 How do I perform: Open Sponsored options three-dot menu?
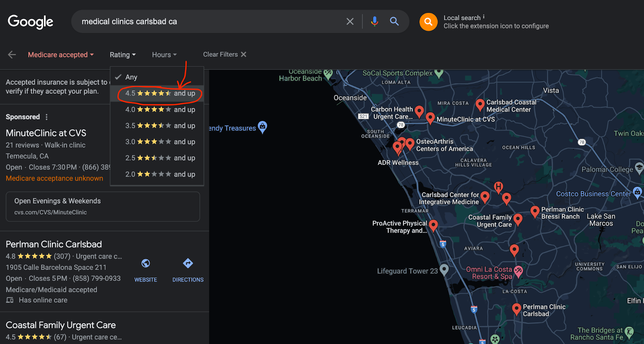47,117
